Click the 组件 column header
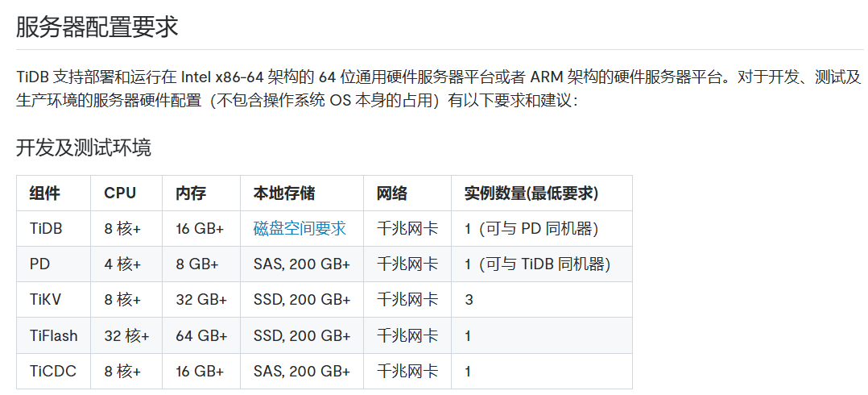 (x=44, y=193)
